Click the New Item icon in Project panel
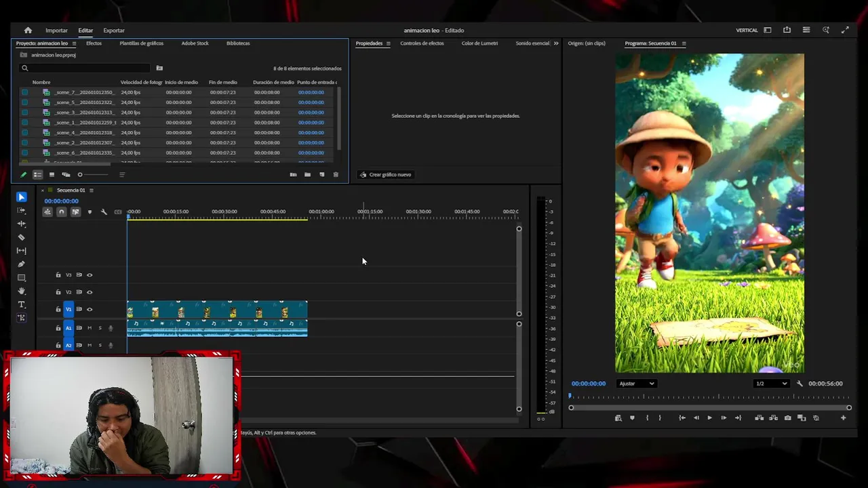The image size is (868, 488). (x=321, y=175)
